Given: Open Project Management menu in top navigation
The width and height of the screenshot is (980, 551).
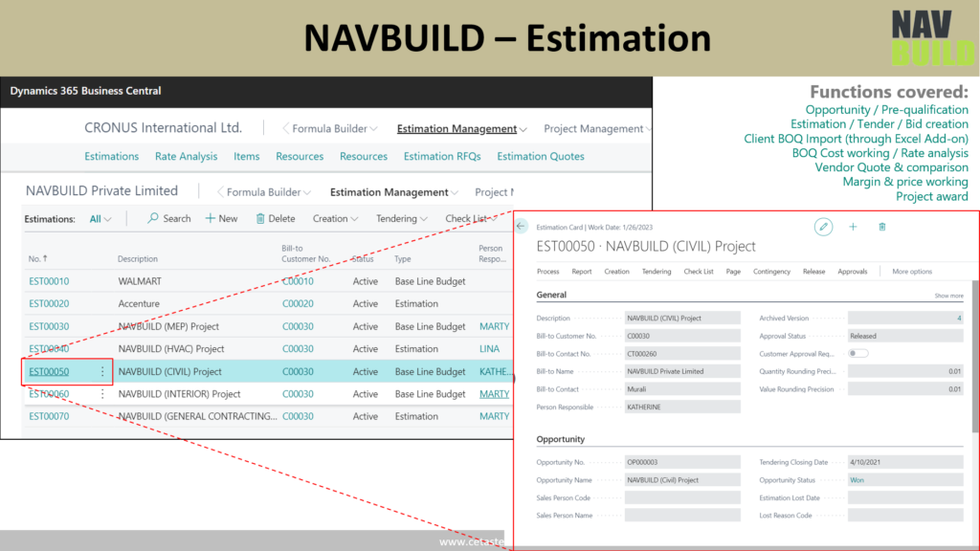Looking at the screenshot, I should [x=597, y=129].
